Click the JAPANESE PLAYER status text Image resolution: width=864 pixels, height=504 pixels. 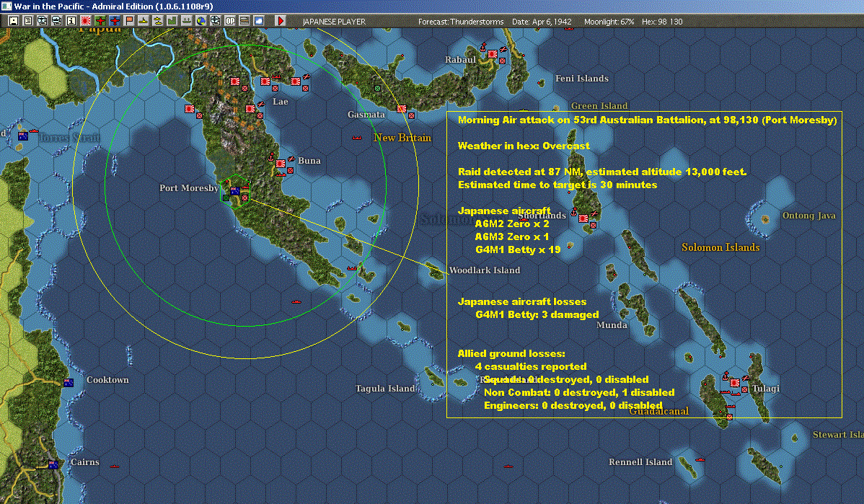[334, 22]
